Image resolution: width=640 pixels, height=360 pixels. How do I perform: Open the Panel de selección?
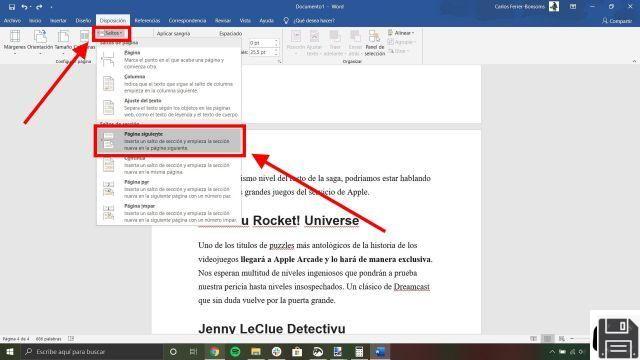coord(374,42)
